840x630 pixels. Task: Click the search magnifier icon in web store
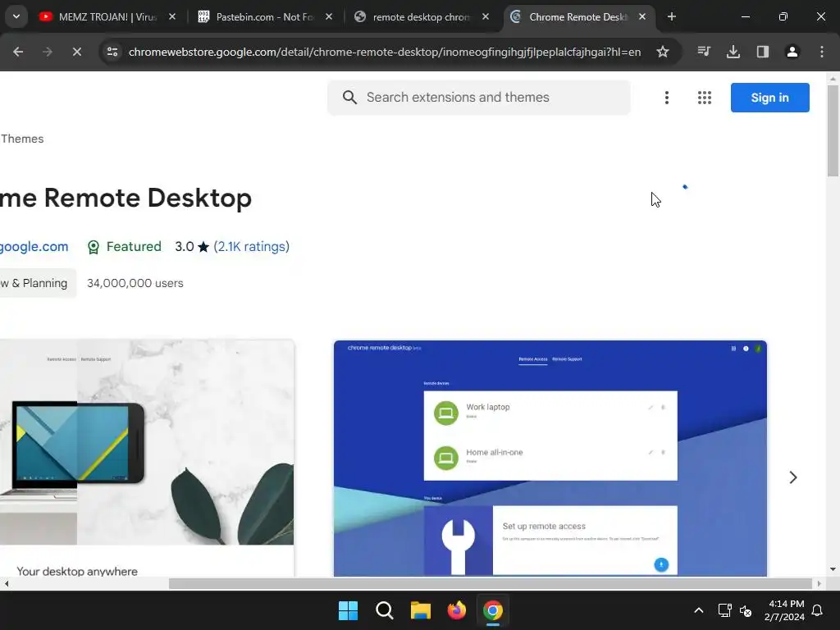click(x=349, y=98)
